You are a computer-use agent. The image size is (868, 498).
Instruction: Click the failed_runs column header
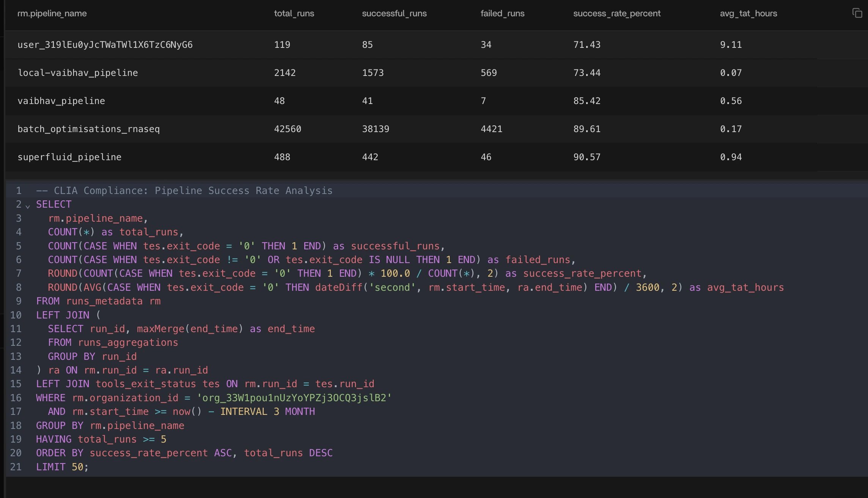coord(502,13)
